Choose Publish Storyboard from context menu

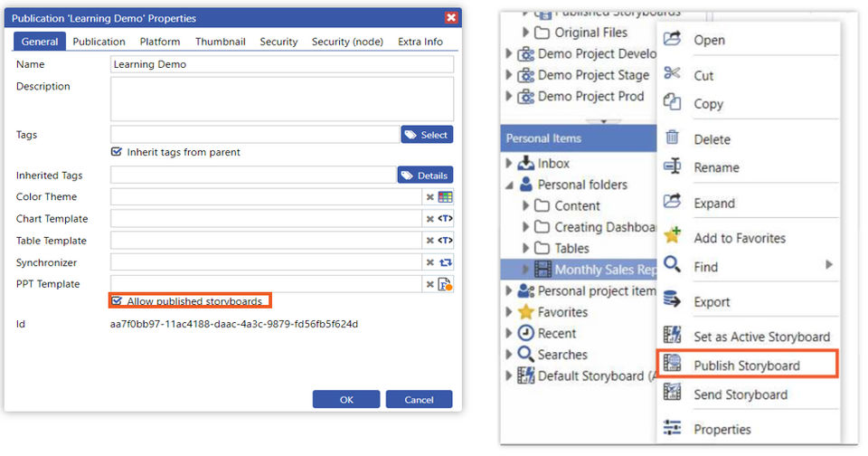coord(746,366)
